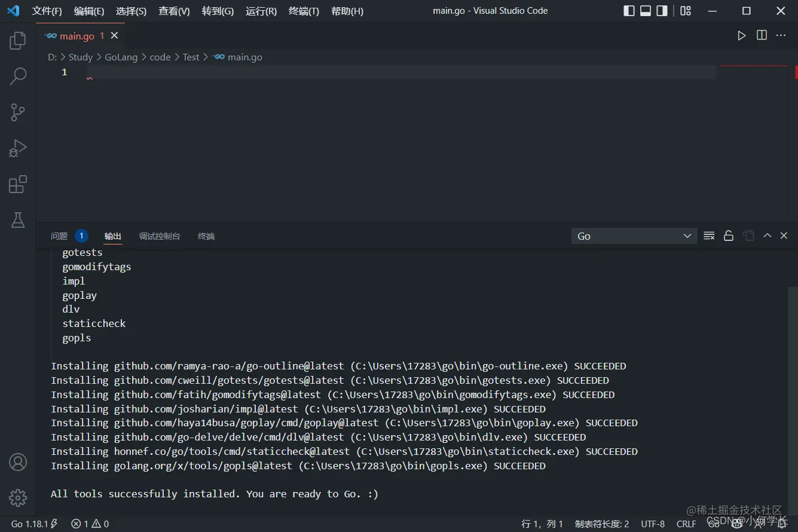Viewport: 798px width, 532px height.
Task: Run the Go file with play icon
Action: coord(741,36)
